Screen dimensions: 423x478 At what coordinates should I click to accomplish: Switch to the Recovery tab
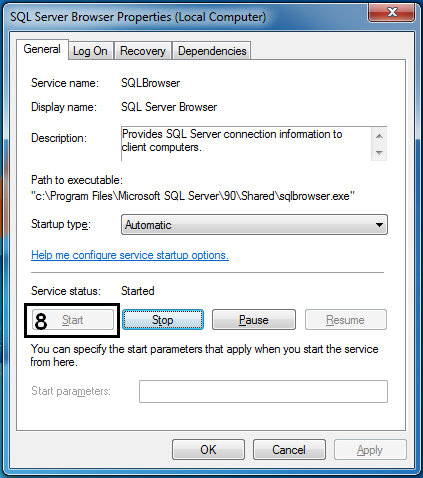(143, 51)
